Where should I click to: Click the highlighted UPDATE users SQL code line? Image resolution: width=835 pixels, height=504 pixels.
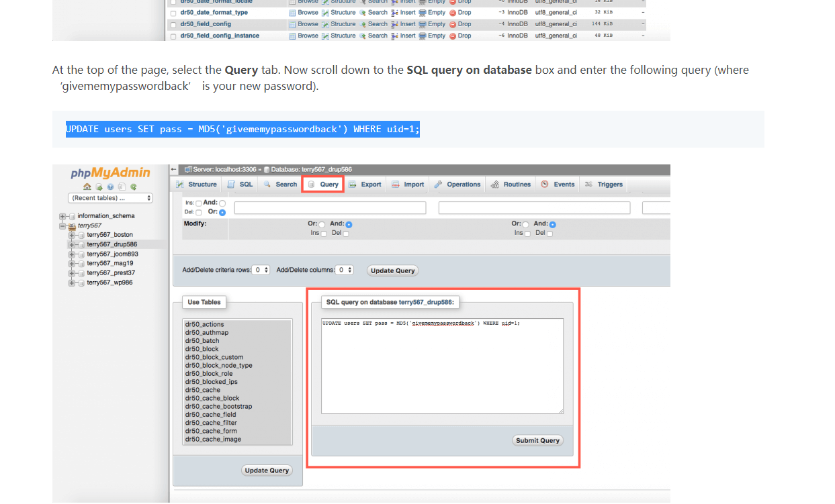[243, 129]
